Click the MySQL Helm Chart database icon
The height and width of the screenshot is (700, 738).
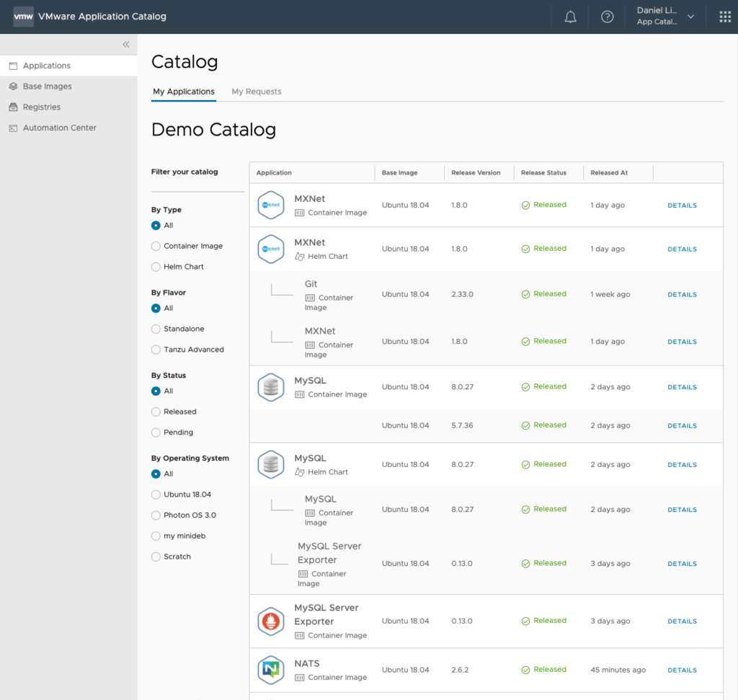tap(271, 464)
